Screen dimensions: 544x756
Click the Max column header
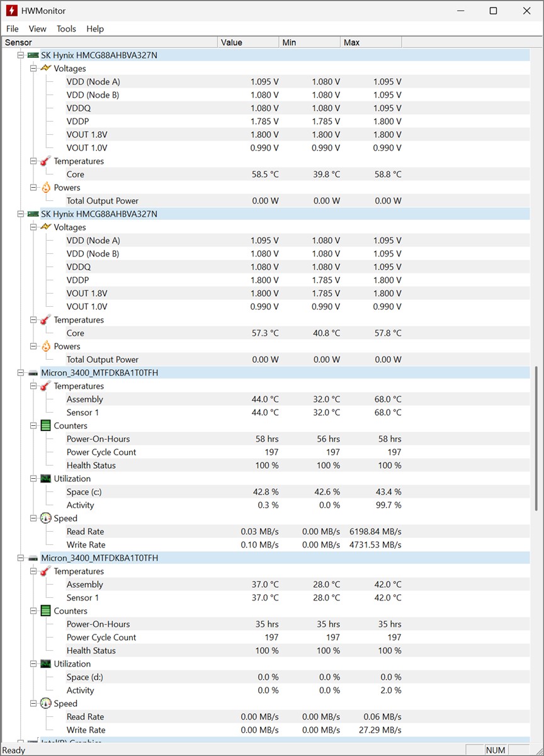370,42
